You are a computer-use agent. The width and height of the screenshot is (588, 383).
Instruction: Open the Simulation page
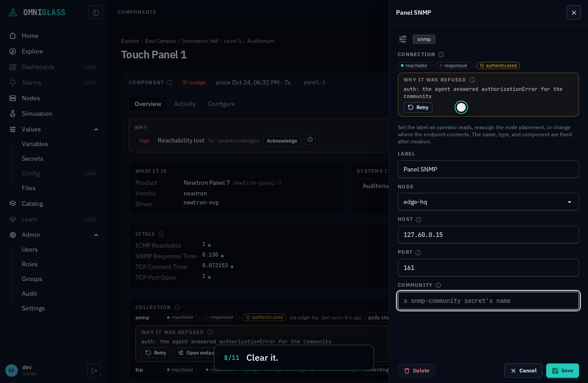(53, 114)
